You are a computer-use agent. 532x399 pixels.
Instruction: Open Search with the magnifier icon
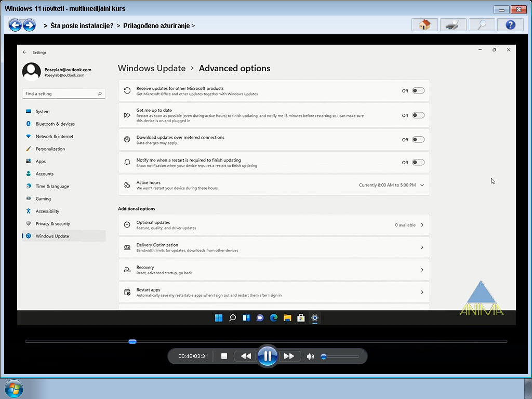click(481, 25)
